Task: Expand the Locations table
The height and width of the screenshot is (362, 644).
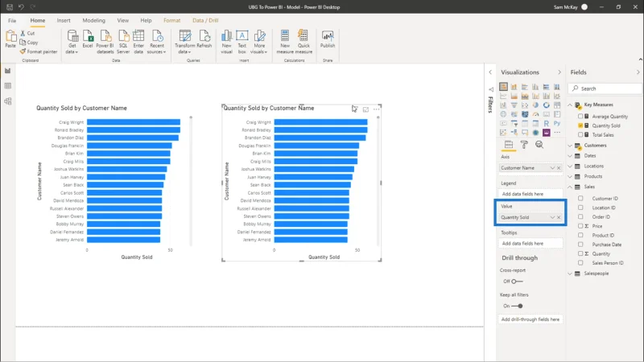Action: pyautogui.click(x=570, y=167)
